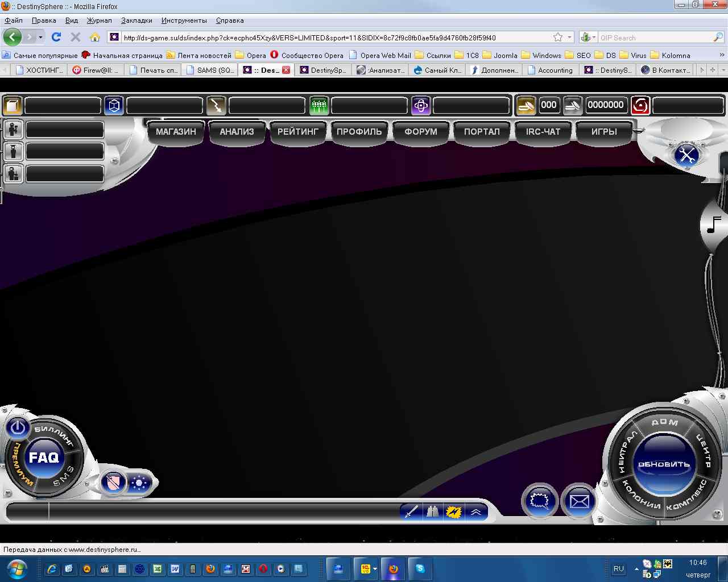Toggle music with the note icon
The height and width of the screenshot is (582, 728).
tap(713, 225)
